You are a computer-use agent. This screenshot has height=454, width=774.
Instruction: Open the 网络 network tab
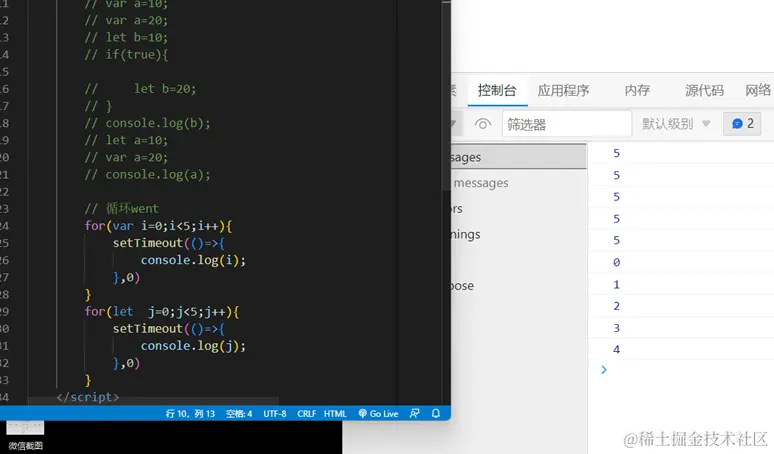tap(758, 90)
